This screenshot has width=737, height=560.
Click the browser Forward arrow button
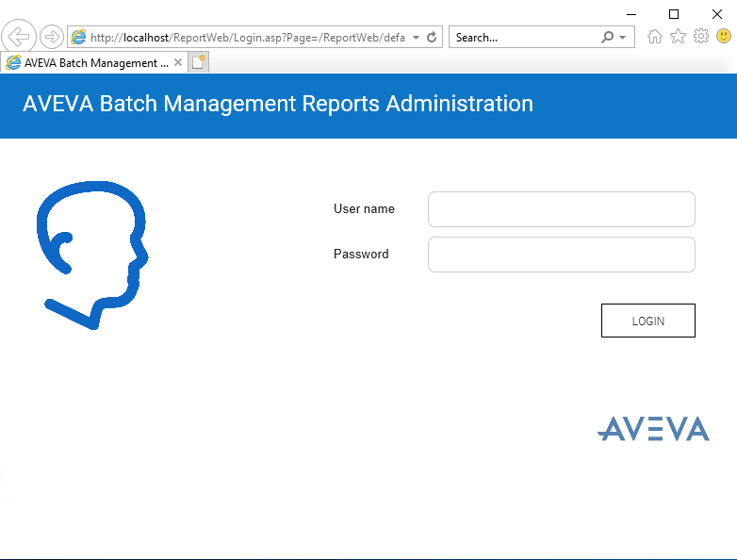point(51,37)
